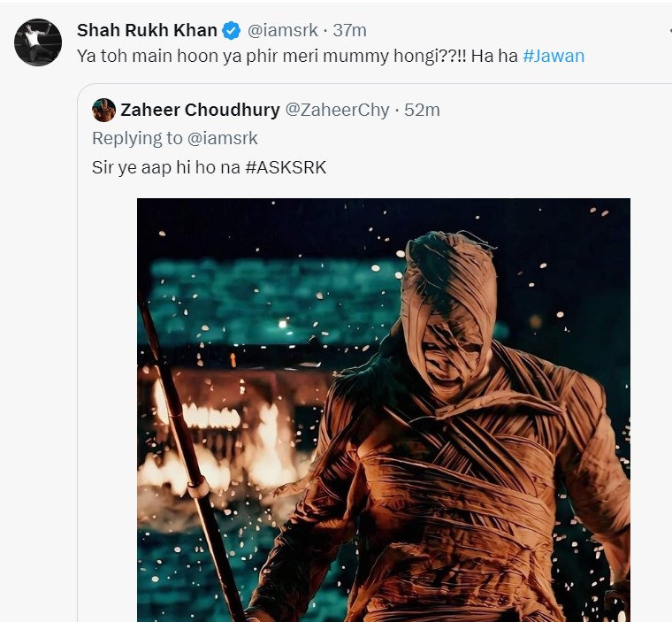Viewport: 672px width, 622px height.
Task: Open the tweet's more options menu
Action: point(668,31)
